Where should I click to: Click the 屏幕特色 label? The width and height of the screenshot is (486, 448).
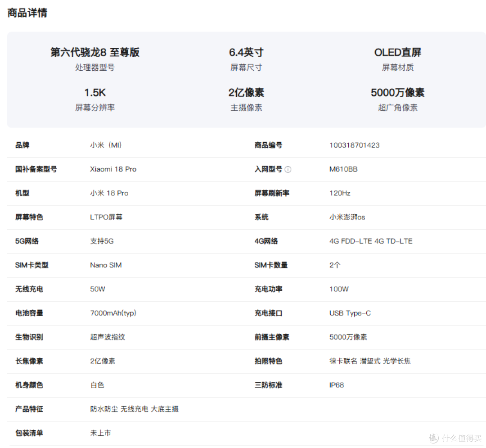(x=29, y=217)
